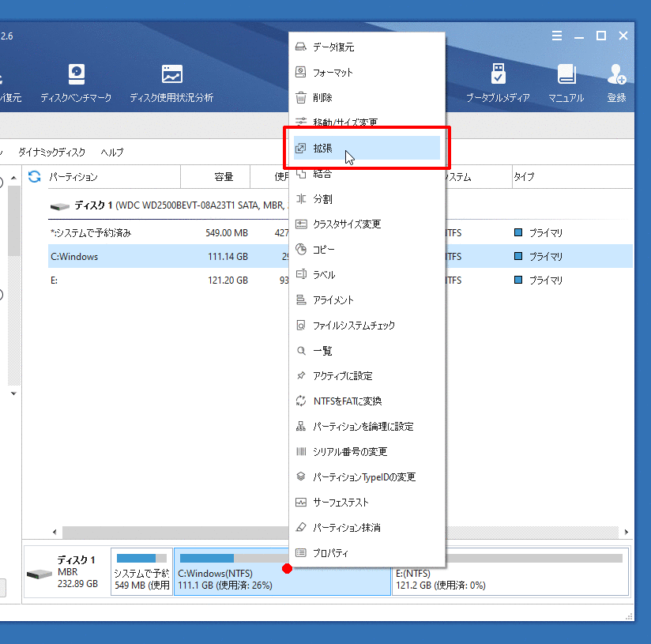651x644 pixels.
Task: Open the hamburger menu in title bar
Action: tap(557, 36)
